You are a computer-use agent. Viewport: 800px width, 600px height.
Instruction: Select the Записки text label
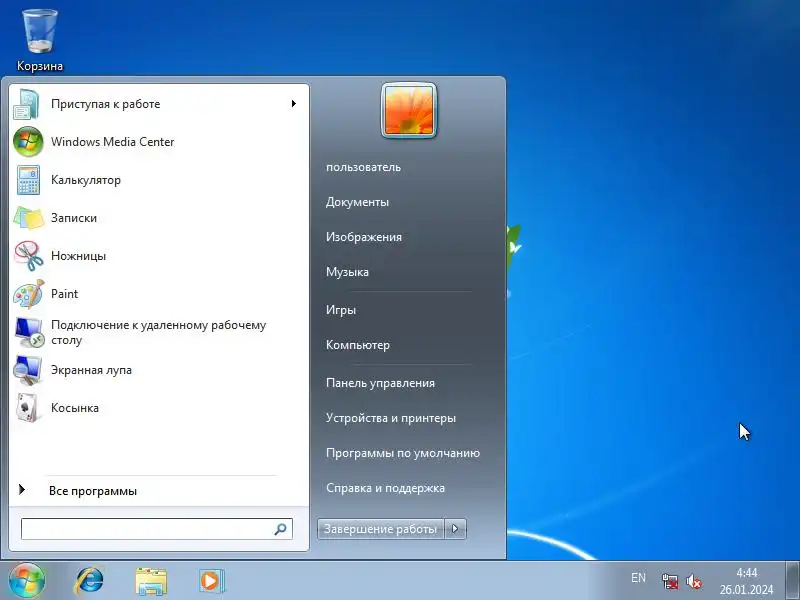(73, 218)
